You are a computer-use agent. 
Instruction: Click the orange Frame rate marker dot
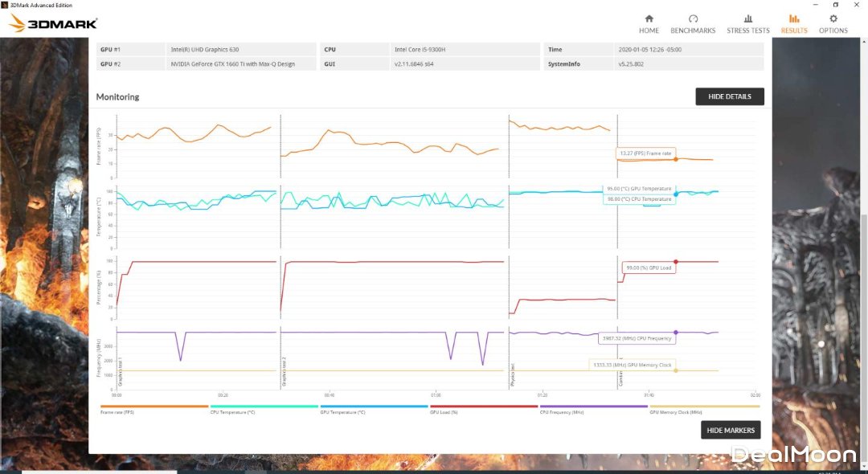(x=676, y=159)
